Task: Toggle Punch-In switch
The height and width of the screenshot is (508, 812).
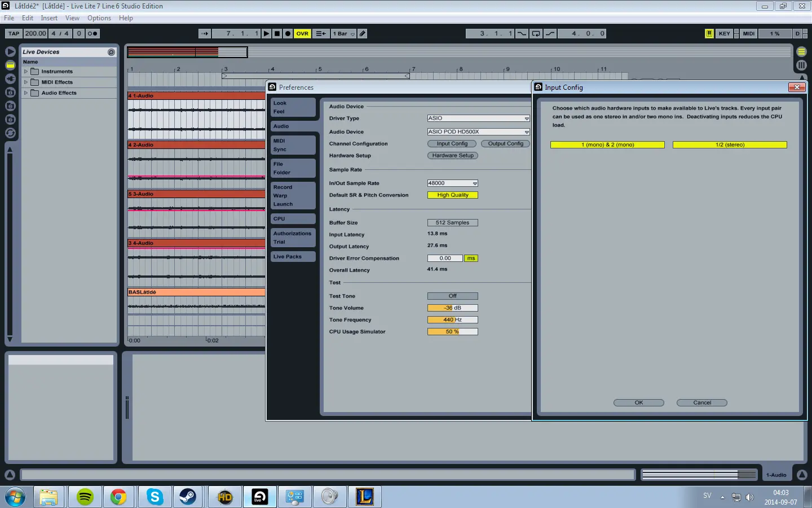Action: point(522,33)
